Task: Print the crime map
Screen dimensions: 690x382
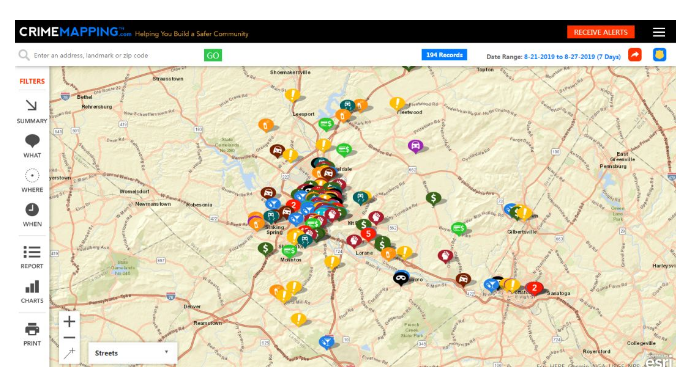Action: [32, 329]
